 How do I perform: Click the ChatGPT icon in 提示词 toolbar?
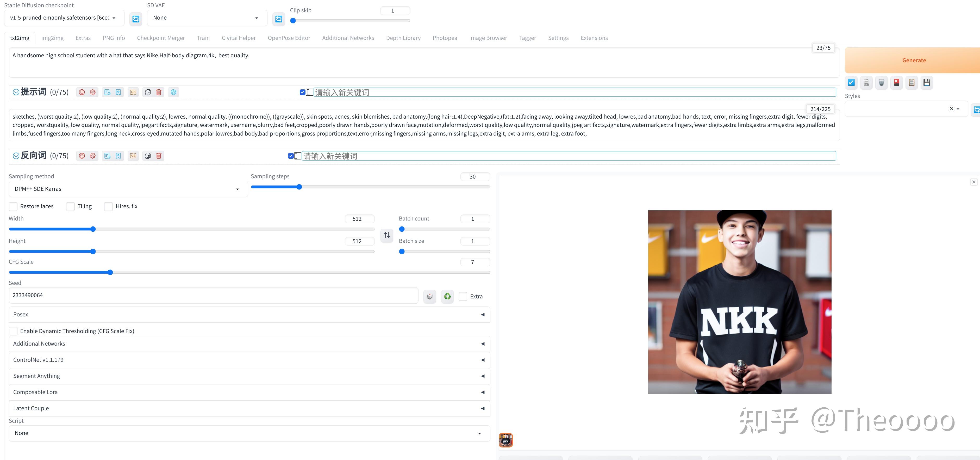[173, 92]
